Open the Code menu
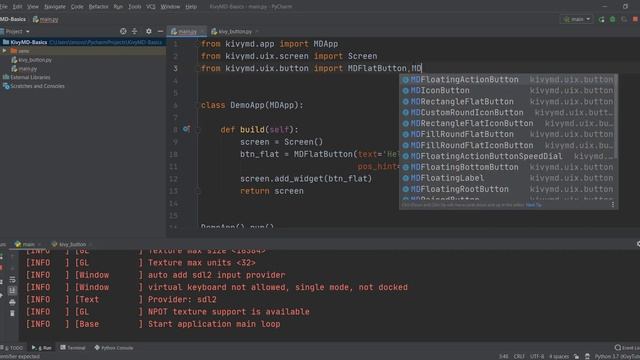 point(77,7)
